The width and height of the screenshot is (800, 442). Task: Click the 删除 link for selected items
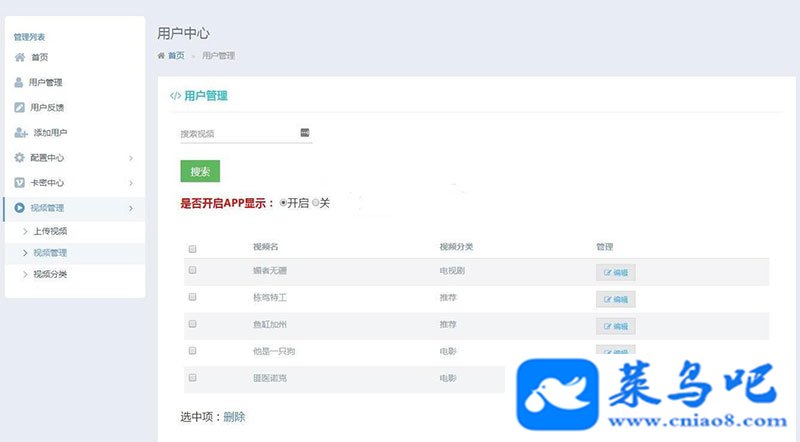(234, 417)
